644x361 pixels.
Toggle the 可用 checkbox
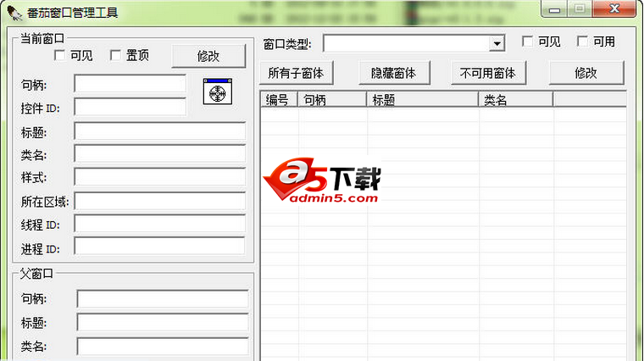[582, 41]
